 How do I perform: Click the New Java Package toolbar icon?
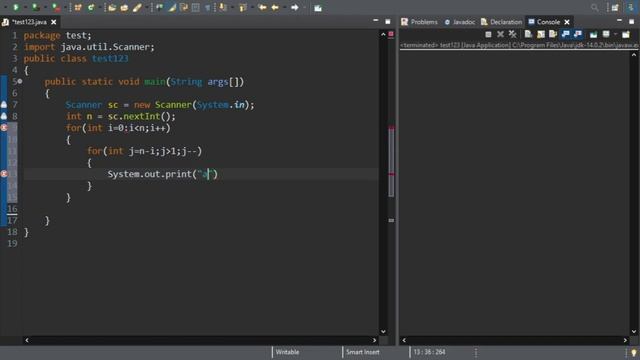click(78, 7)
